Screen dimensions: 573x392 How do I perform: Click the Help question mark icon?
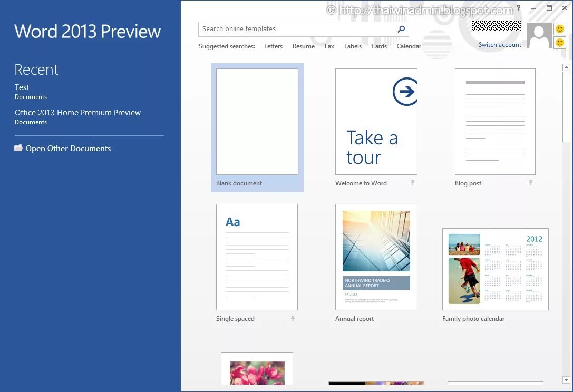pos(518,8)
